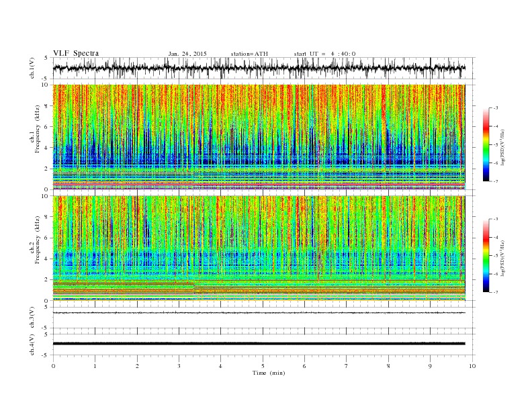Click the "VLF Spectra" plot title
This screenshot has height=411, width=532.
pos(76,53)
